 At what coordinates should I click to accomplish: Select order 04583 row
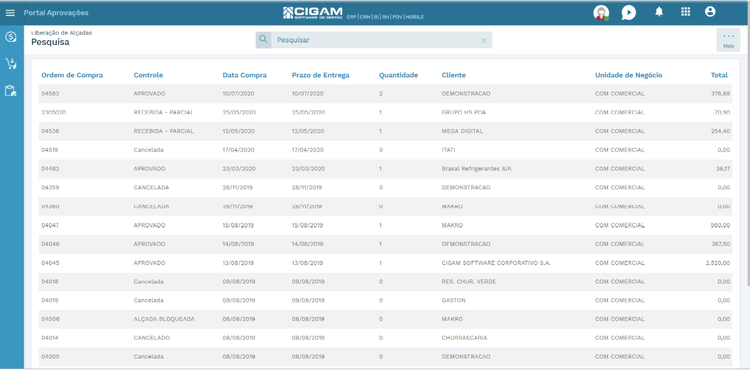[385, 94]
